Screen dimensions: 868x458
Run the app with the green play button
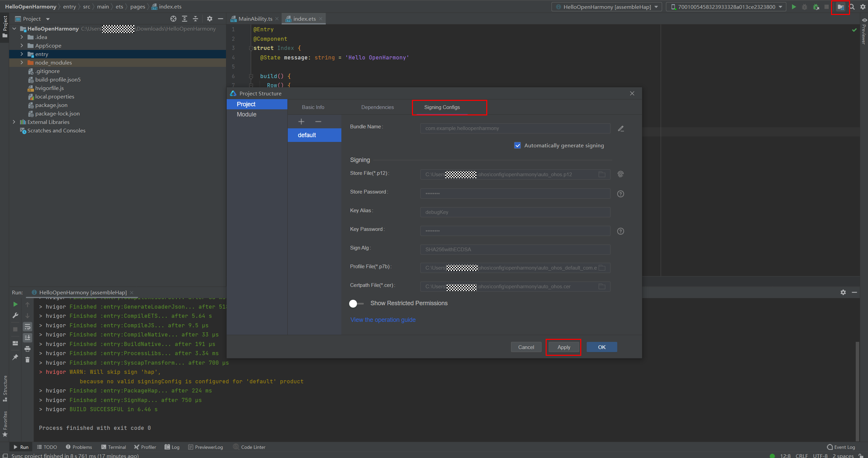[794, 7]
